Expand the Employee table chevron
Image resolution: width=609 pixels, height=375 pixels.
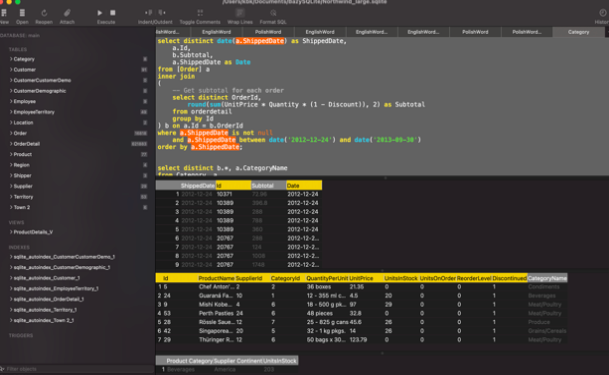(x=11, y=101)
